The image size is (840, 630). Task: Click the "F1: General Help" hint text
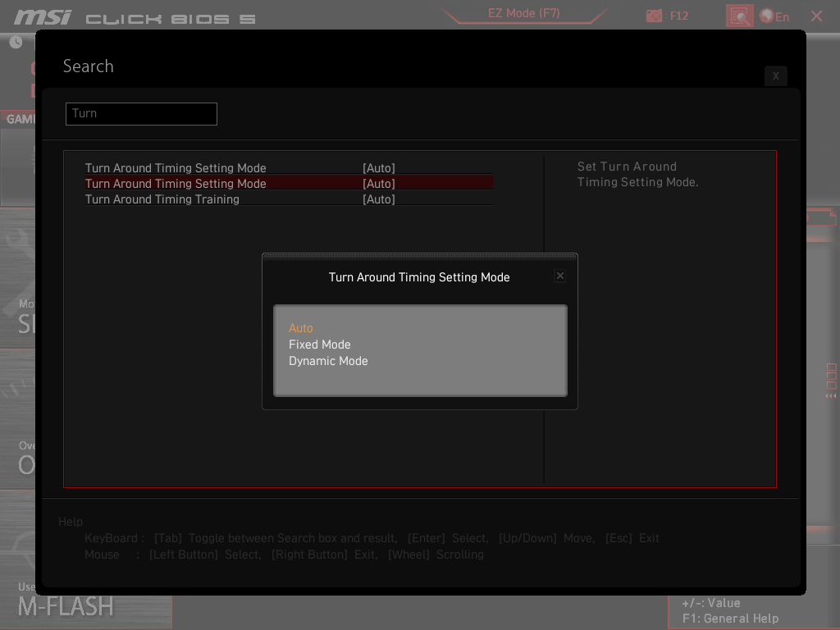click(x=730, y=619)
